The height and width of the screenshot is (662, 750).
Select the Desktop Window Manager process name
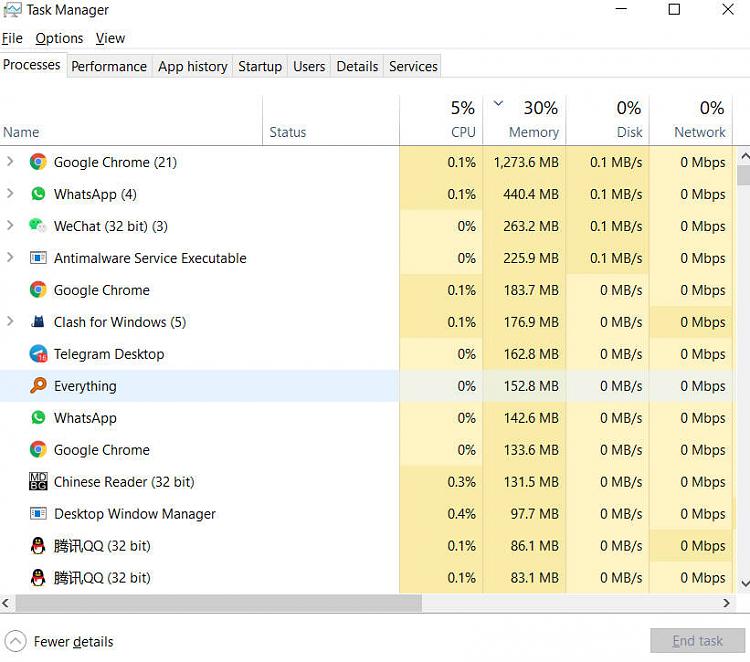pos(134,514)
